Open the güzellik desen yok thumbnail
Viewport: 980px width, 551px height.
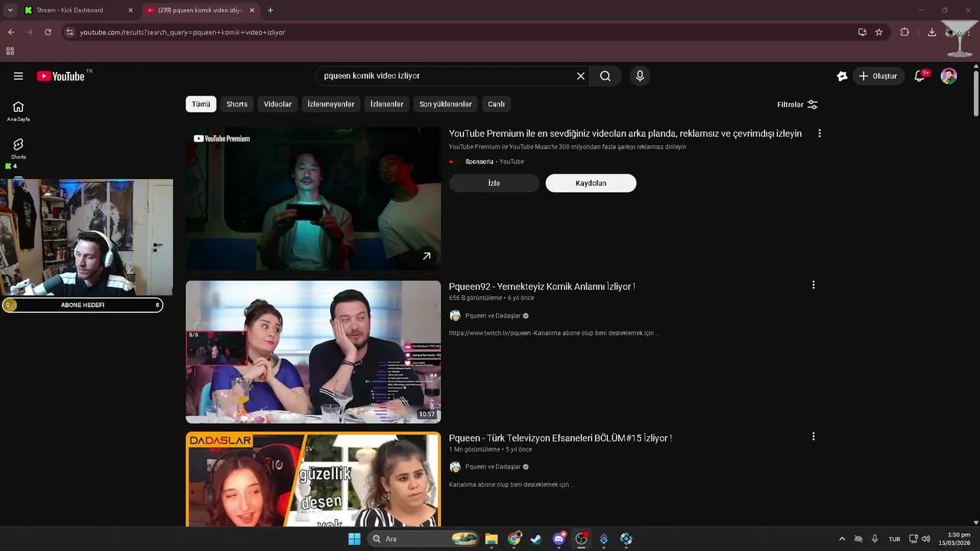[x=313, y=479]
